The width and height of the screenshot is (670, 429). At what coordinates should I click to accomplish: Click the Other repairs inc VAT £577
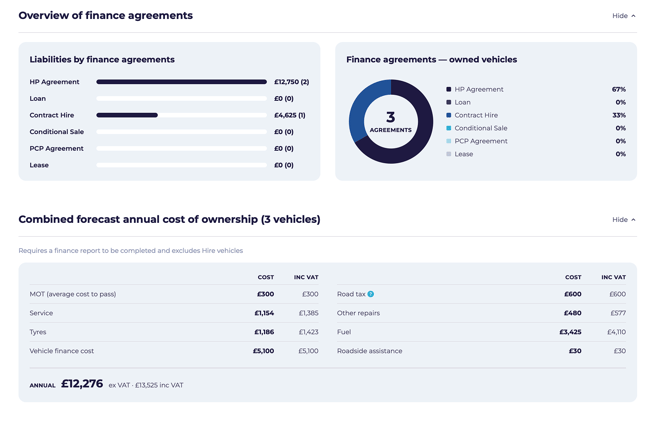pyautogui.click(x=618, y=313)
